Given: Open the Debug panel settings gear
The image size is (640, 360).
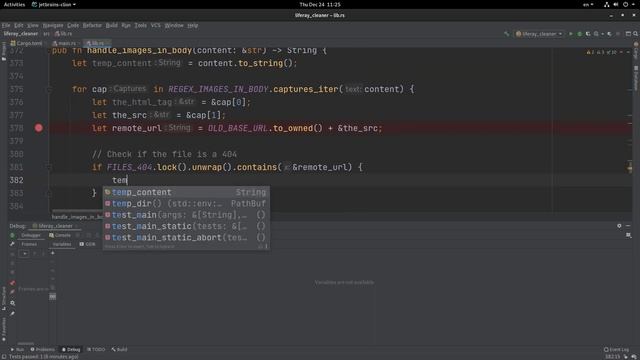Looking at the screenshot, I should pyautogui.click(x=619, y=226).
